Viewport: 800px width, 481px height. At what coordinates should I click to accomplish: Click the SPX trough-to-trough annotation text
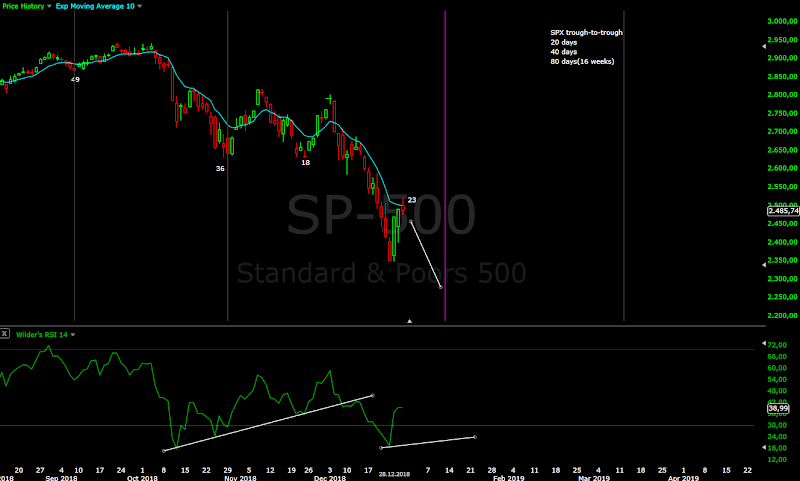coord(586,33)
